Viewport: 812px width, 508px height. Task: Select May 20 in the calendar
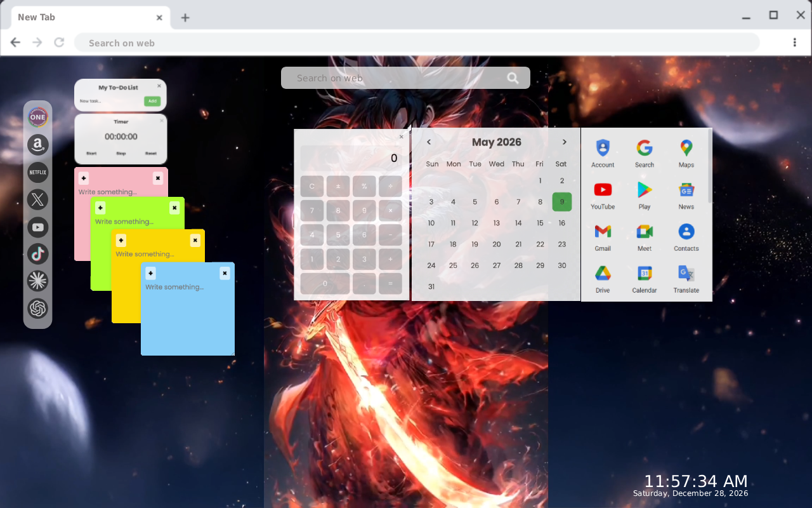[497, 244]
